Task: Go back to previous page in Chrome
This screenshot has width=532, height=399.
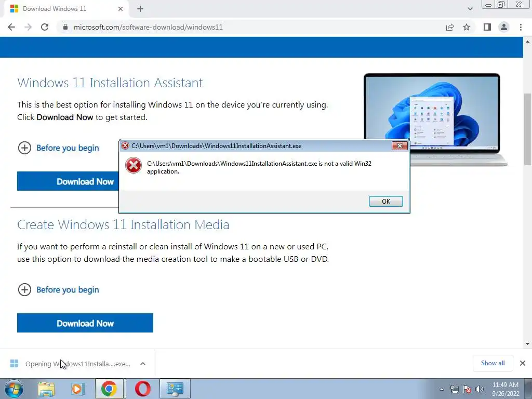Action: coord(11,27)
